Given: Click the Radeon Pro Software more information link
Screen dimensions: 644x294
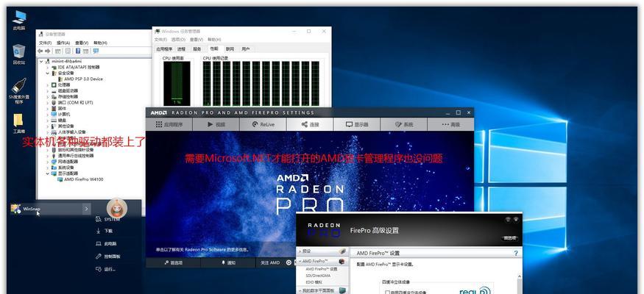Looking at the screenshot, I should [202, 249].
